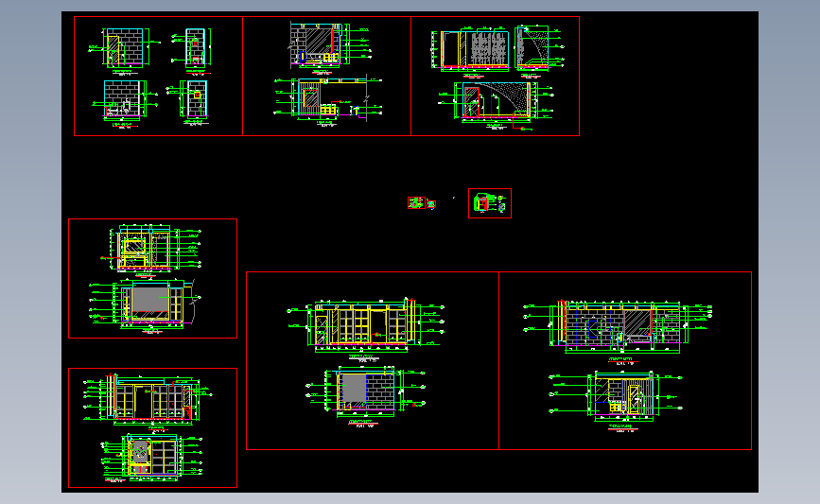Select the middle-left sheet with fireplace elevation
Viewport: 820px width, 504px height.
coord(152,279)
